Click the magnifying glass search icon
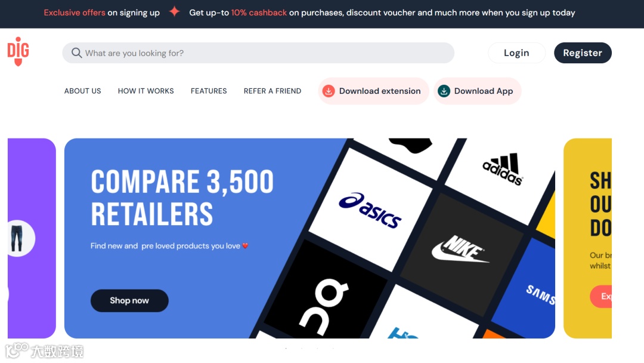The image size is (644, 363). click(76, 53)
